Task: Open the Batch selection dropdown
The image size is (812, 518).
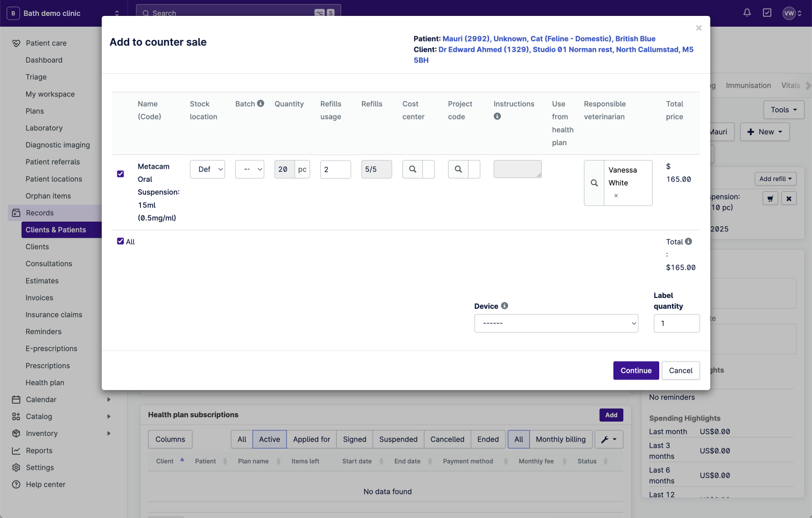Action: click(x=250, y=169)
